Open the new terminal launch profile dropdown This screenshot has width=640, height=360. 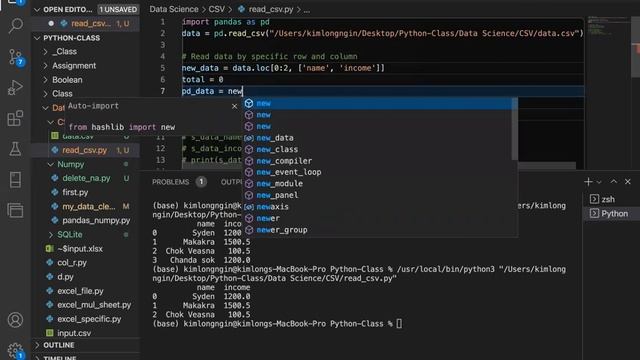coord(599,182)
